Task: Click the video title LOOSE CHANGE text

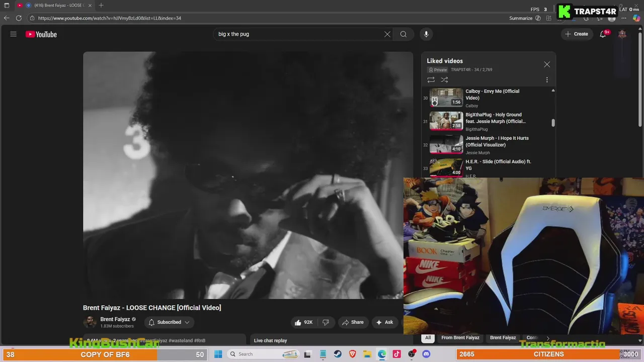Action: (151, 308)
